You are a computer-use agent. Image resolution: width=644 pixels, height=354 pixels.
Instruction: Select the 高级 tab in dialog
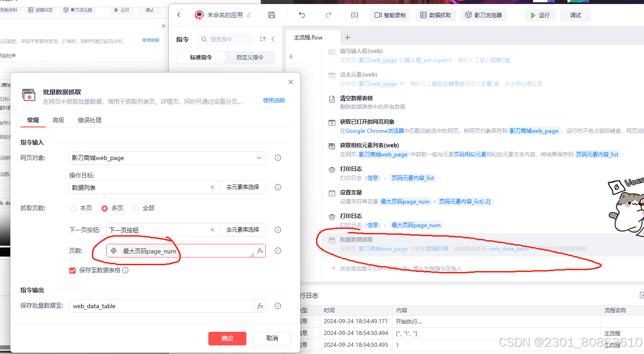coord(58,120)
